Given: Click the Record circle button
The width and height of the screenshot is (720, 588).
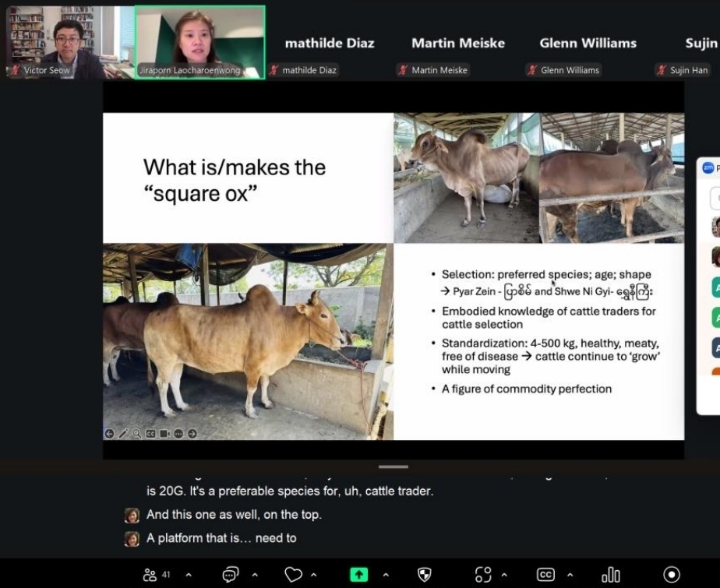Looking at the screenshot, I should point(671,575).
